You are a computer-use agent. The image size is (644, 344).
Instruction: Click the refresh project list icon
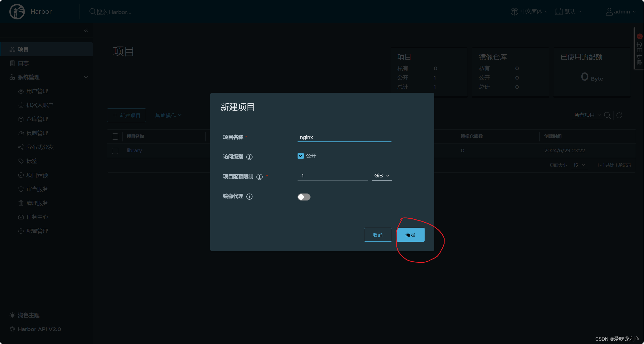tap(619, 115)
